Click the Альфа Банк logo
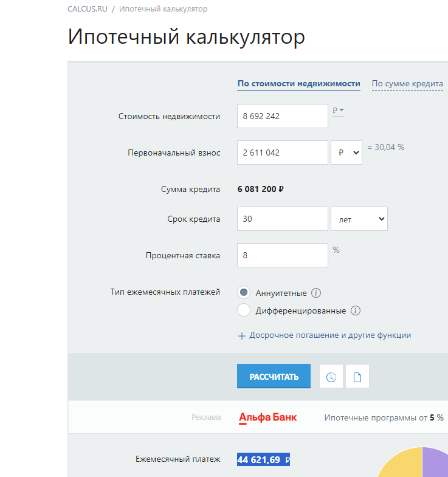Image resolution: width=448 pixels, height=477 pixels. pyautogui.click(x=268, y=418)
